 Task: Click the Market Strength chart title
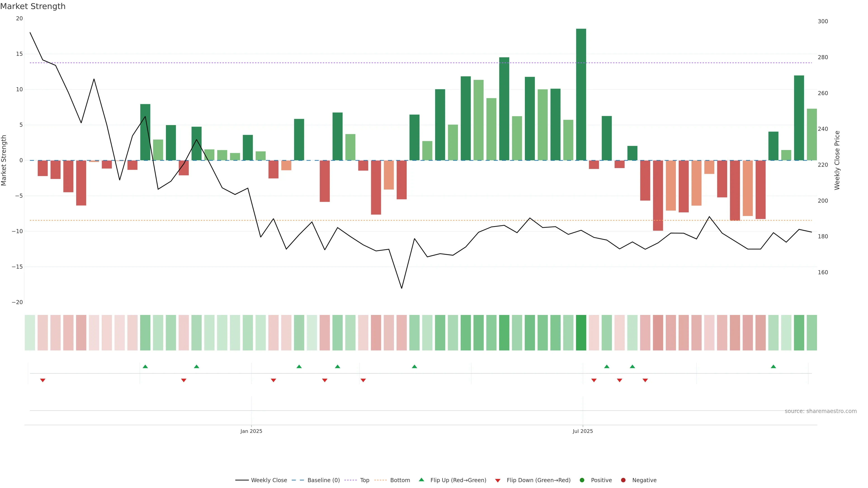(x=33, y=6)
